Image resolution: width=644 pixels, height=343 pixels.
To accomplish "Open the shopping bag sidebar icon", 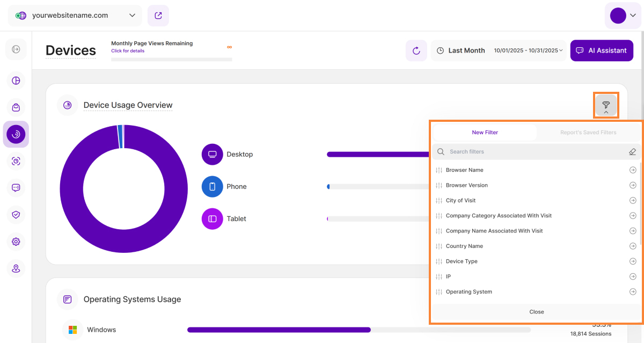I will [16, 107].
